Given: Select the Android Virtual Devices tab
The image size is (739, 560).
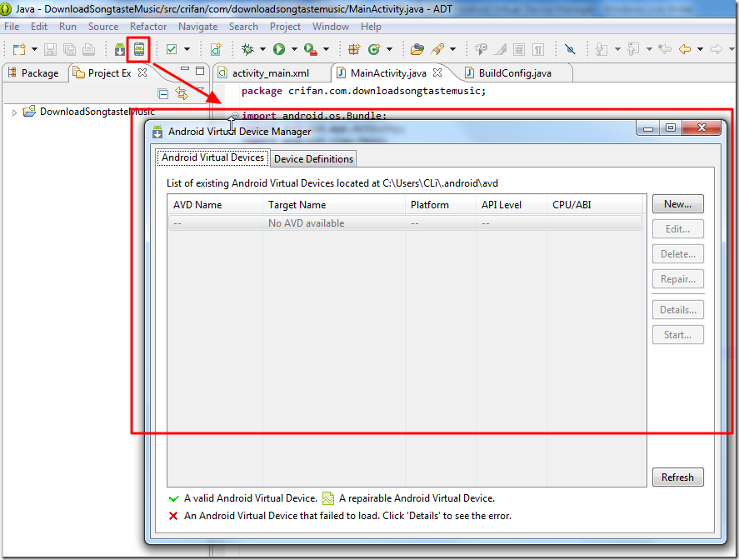Looking at the screenshot, I should click(x=212, y=157).
